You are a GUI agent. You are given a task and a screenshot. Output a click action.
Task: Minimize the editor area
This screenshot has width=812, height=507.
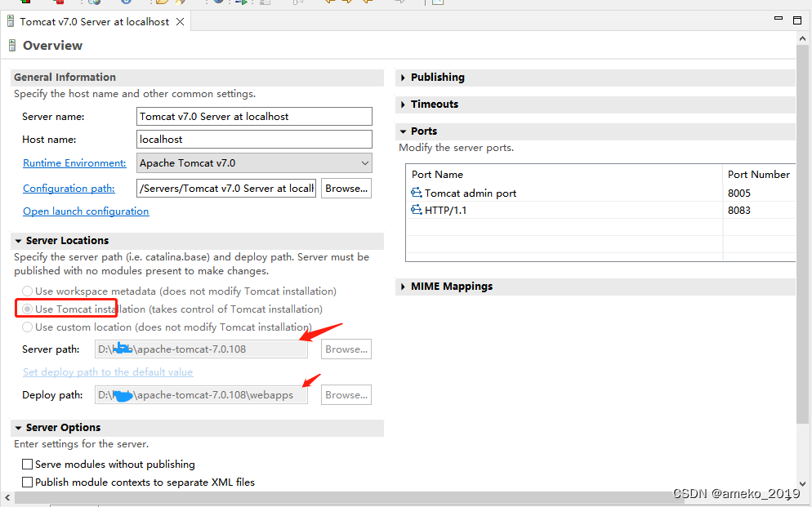pyautogui.click(x=779, y=18)
